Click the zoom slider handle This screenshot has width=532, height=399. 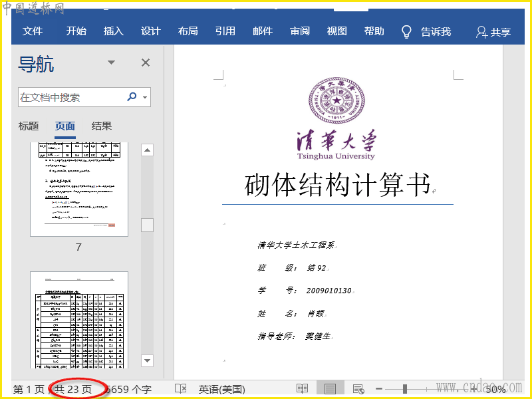(x=405, y=389)
